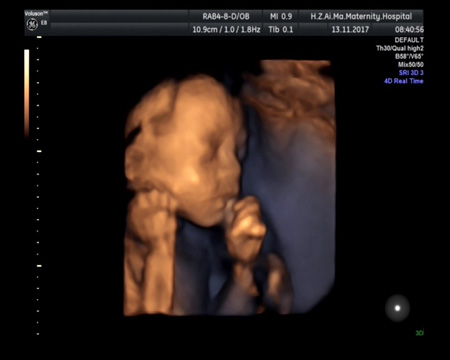Select the DEFAULT preset label
The height and width of the screenshot is (360, 450).
click(x=409, y=40)
